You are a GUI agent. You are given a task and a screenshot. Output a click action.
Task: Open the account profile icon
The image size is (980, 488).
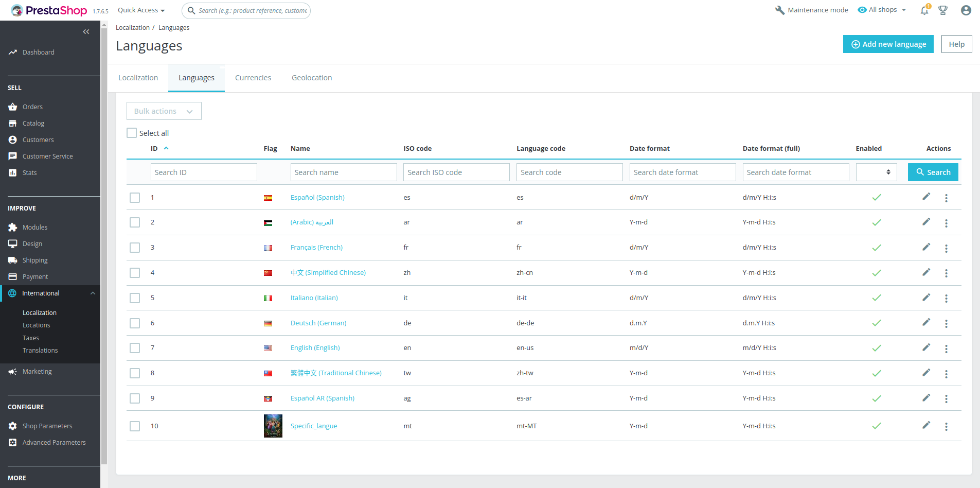point(966,10)
